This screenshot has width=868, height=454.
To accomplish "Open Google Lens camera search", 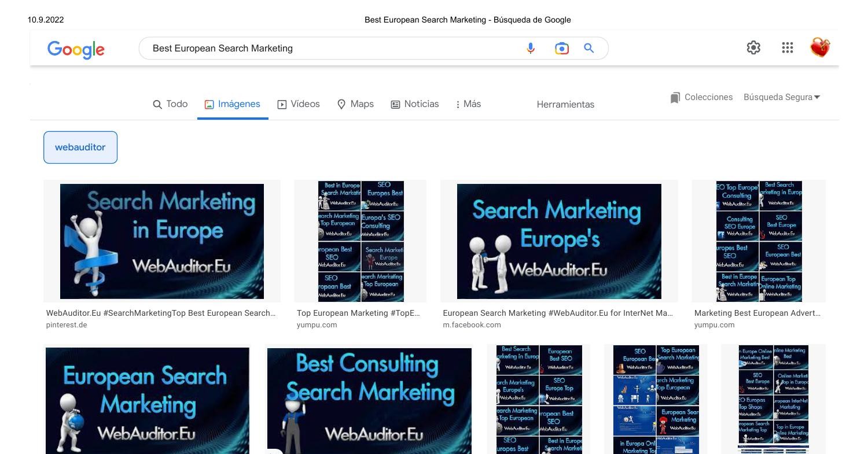I will pyautogui.click(x=561, y=48).
